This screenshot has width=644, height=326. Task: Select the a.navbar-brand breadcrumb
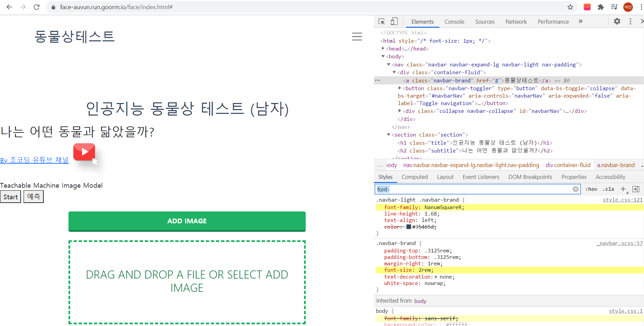(x=616, y=165)
